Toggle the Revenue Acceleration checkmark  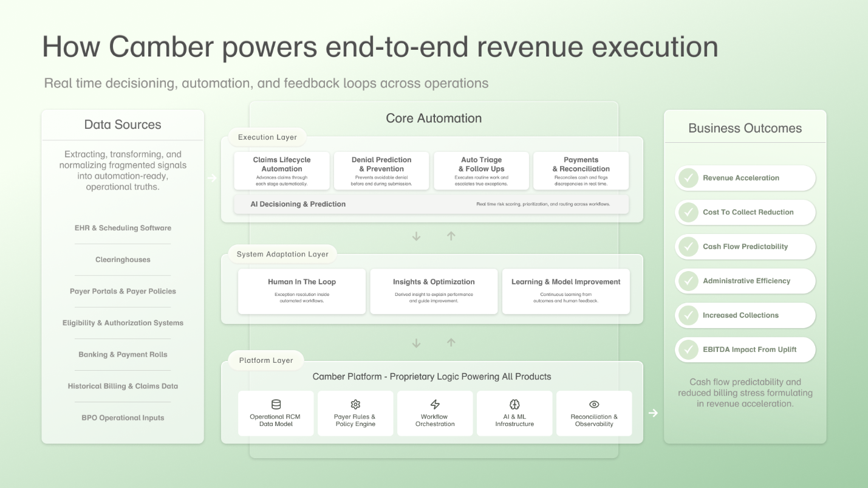tap(688, 177)
